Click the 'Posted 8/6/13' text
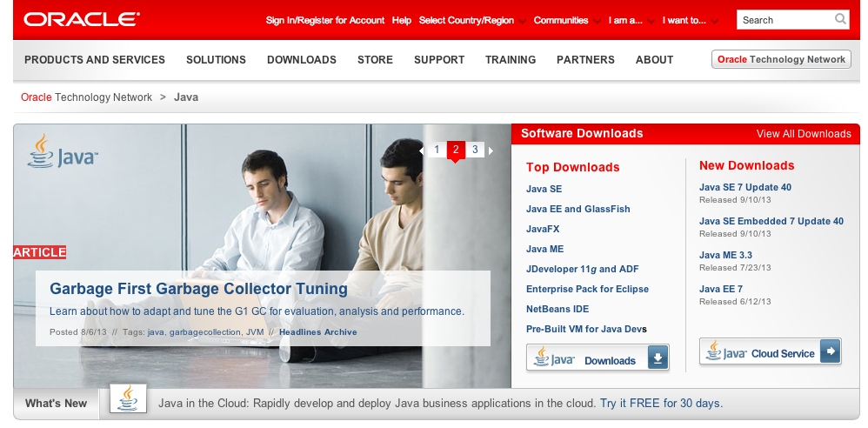 pyautogui.click(x=77, y=332)
